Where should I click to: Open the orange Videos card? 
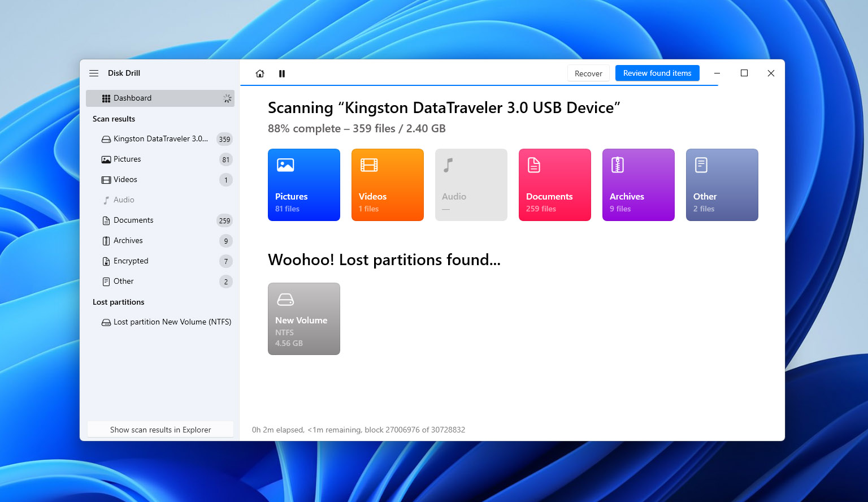[x=388, y=185]
